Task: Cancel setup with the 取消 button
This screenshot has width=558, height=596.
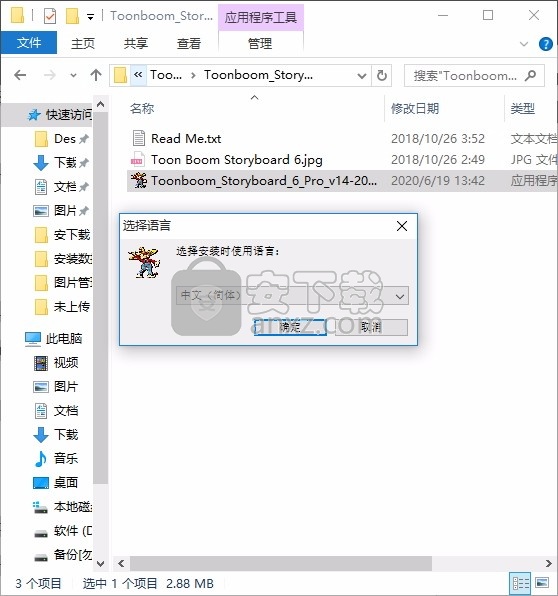Action: point(371,327)
